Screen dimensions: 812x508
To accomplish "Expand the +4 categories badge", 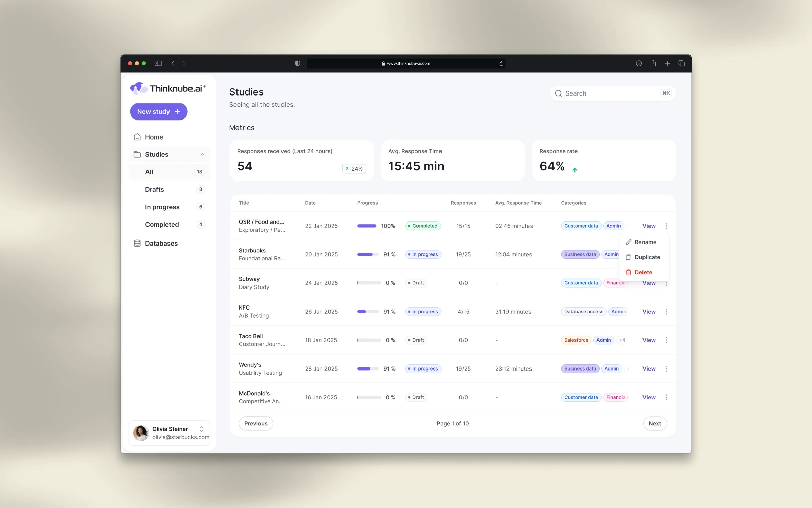I will [x=622, y=340].
